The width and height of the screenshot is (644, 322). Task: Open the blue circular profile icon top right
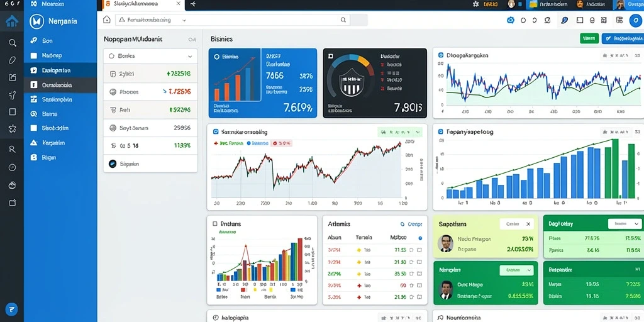[x=635, y=19]
